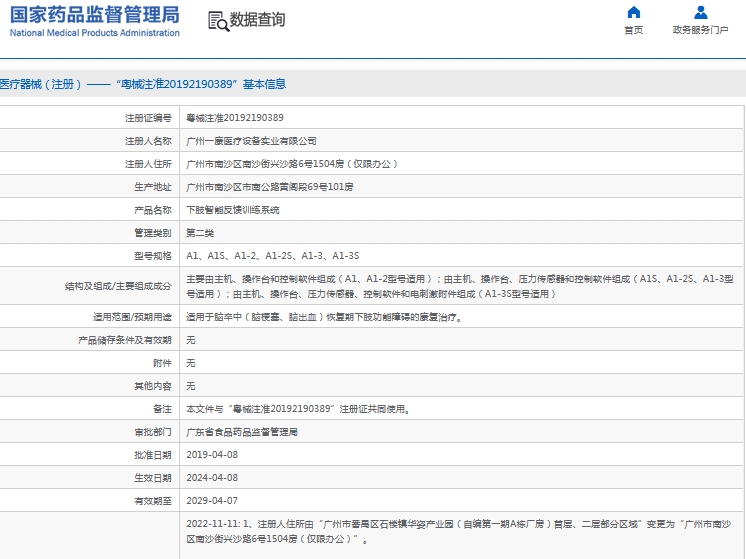The height and width of the screenshot is (559, 746).
Task: Click the 数据查询 magnifier icon
Action: pyautogui.click(x=217, y=20)
